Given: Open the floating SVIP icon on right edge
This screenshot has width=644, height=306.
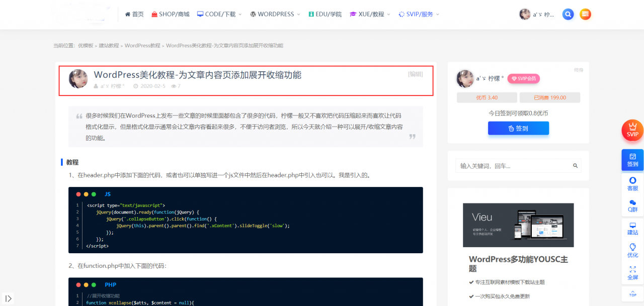Looking at the screenshot, I should [x=632, y=130].
